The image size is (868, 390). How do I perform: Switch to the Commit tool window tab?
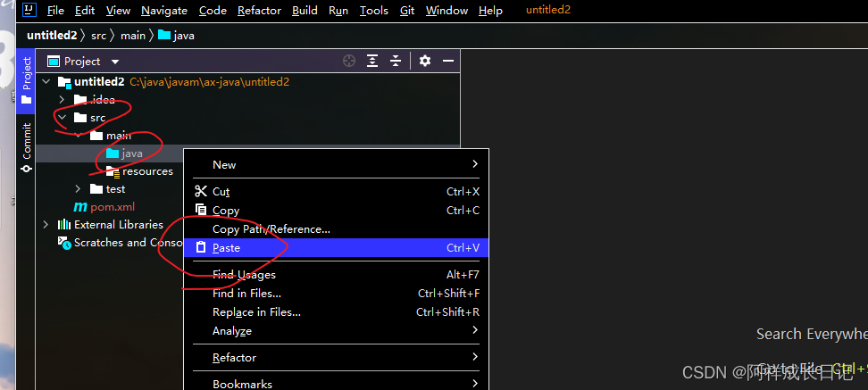tap(26, 146)
